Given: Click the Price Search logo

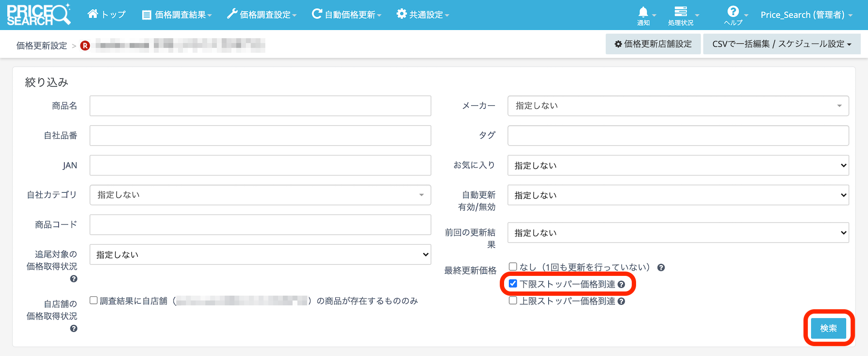Looking at the screenshot, I should point(38,15).
